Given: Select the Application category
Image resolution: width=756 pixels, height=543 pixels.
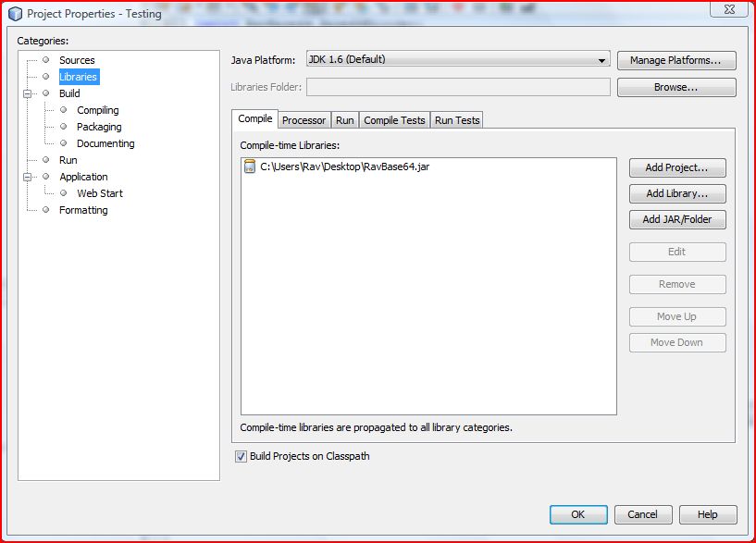Looking at the screenshot, I should click(83, 177).
